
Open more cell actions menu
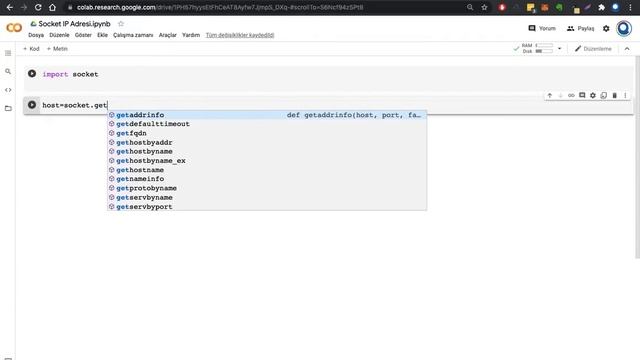pos(625,96)
